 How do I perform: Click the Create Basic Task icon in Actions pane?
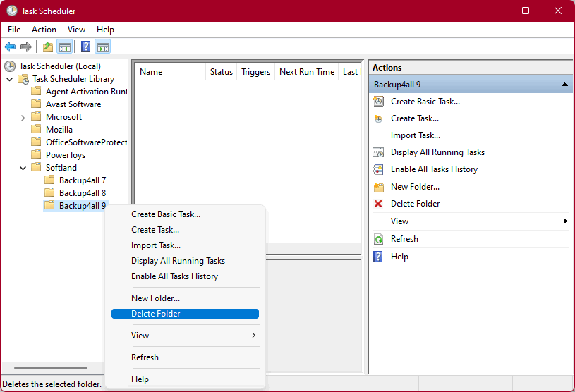click(x=378, y=102)
